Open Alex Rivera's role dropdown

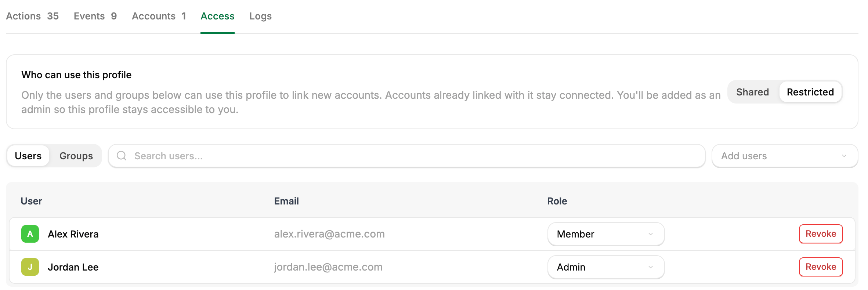pyautogui.click(x=606, y=234)
